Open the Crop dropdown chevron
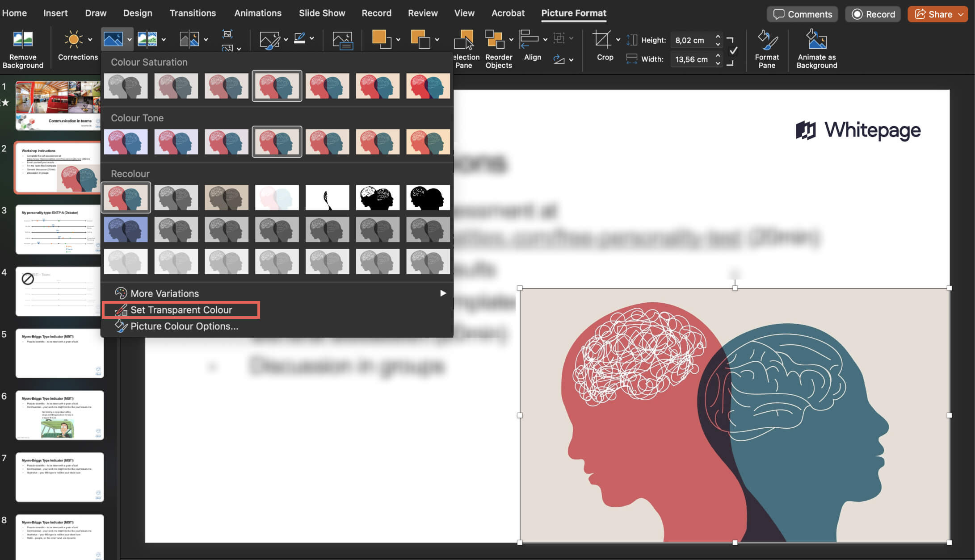 coord(618,39)
